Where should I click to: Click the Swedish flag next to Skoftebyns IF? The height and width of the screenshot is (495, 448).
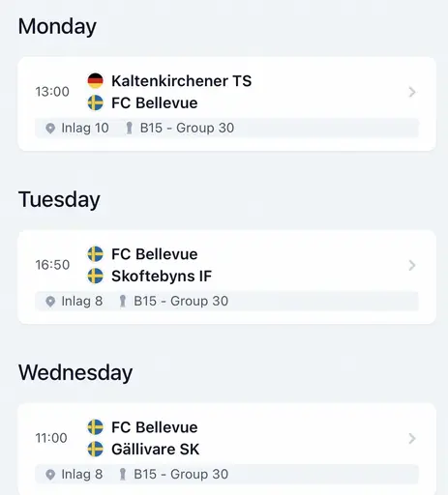(x=96, y=276)
